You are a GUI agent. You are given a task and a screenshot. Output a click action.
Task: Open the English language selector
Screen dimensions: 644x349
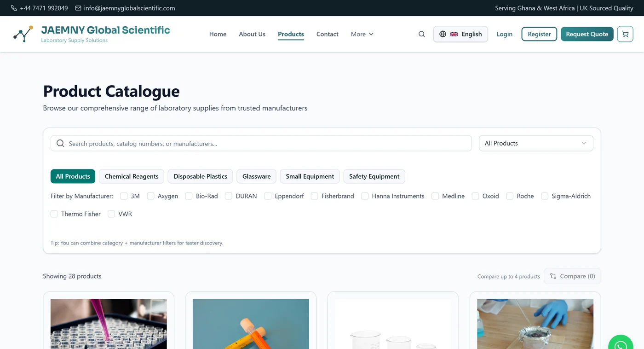click(460, 34)
